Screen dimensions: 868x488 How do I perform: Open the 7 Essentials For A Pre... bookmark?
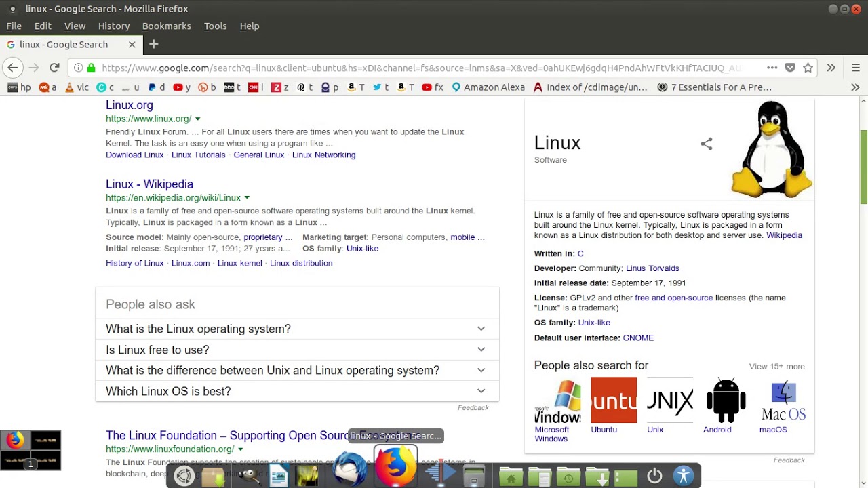715,87
